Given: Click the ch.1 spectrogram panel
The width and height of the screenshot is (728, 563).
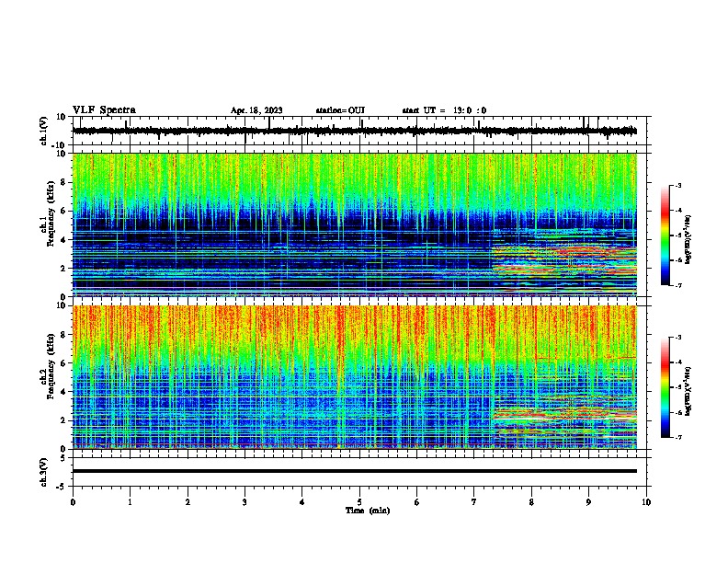Looking at the screenshot, I should (x=355, y=224).
